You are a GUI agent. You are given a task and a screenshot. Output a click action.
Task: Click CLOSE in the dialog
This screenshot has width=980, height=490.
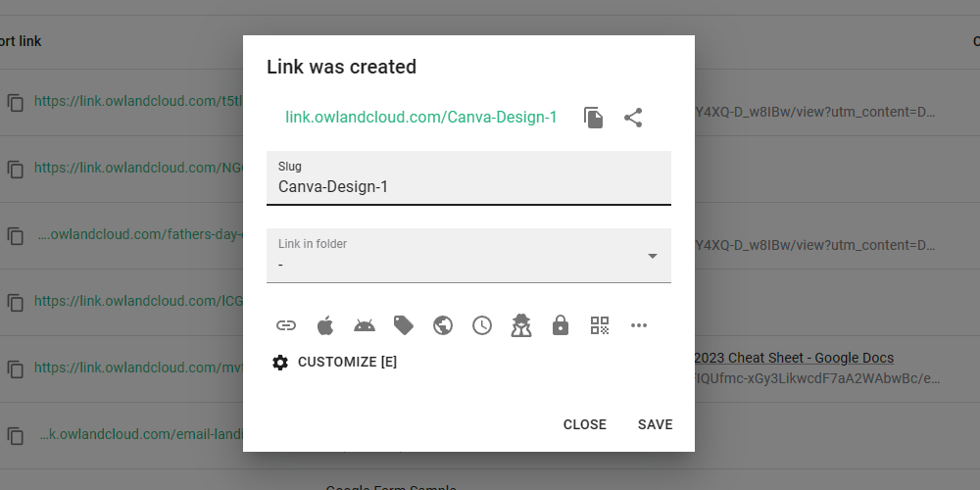(584, 424)
